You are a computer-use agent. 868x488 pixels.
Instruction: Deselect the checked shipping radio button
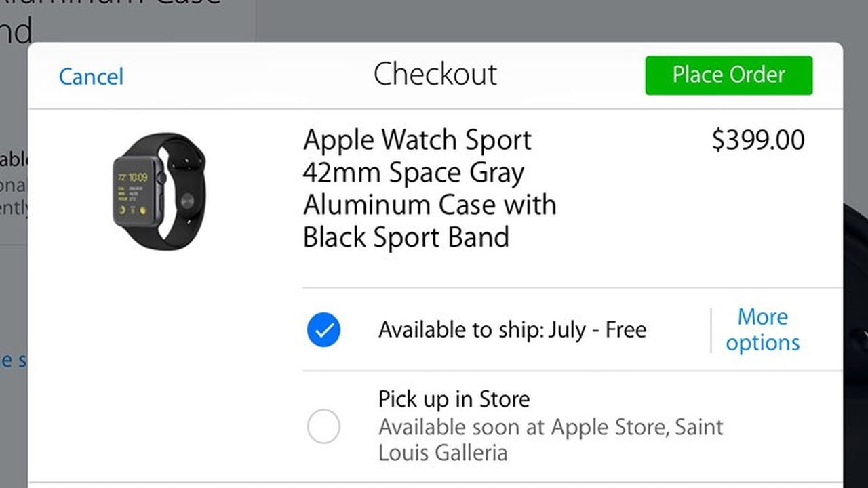(324, 330)
